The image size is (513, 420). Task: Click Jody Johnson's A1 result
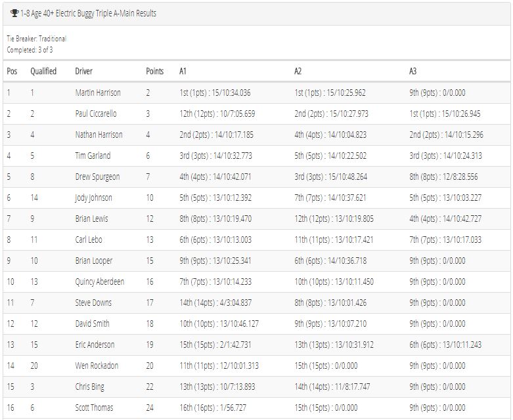215,198
